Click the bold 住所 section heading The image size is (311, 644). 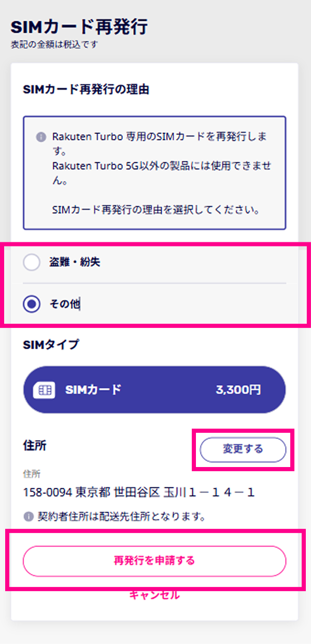tap(35, 446)
